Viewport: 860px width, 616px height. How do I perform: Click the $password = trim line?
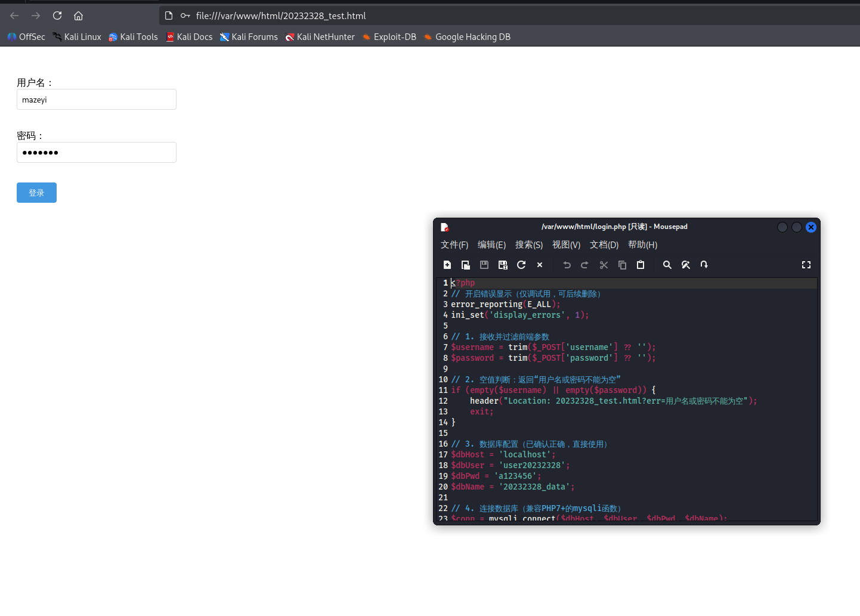point(553,358)
